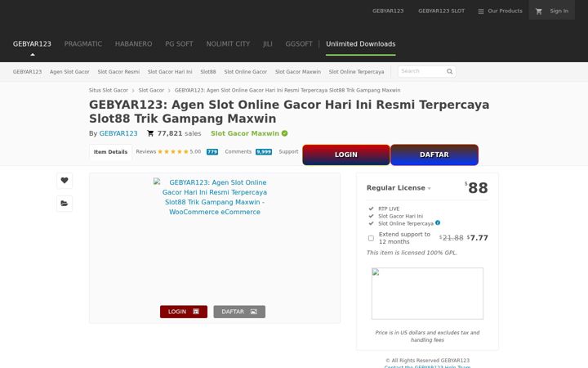Open the HABANERO nav item
The image size is (588, 368).
[x=133, y=44]
